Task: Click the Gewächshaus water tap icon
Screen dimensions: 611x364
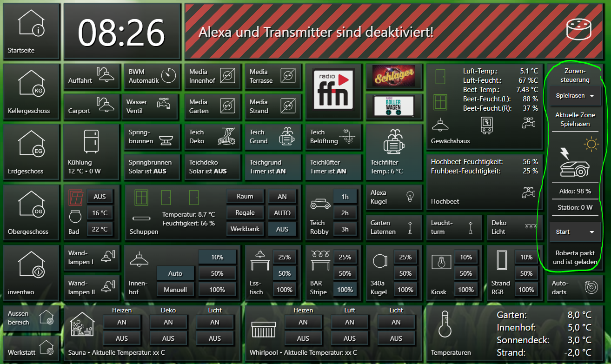Action: point(529,123)
